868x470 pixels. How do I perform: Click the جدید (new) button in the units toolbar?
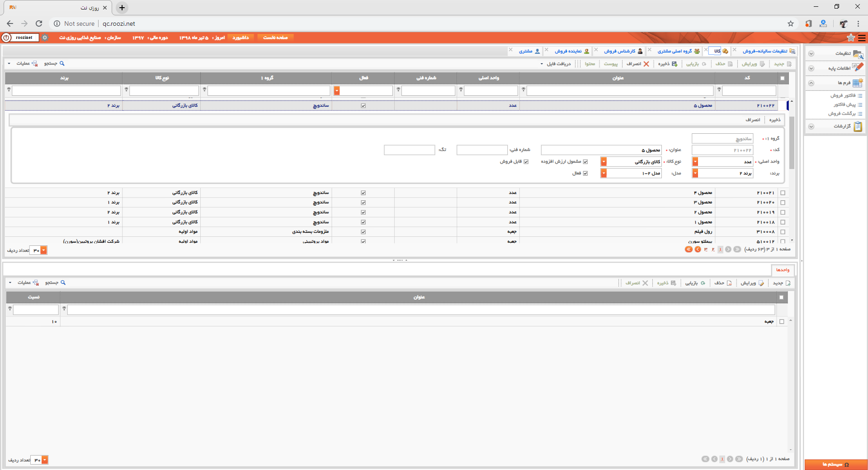point(782,283)
